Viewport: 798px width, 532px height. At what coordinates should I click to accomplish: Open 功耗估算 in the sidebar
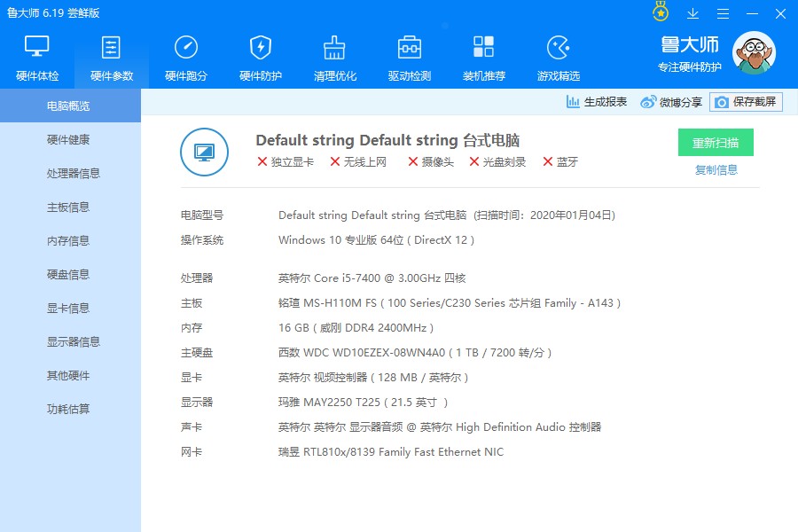[x=70, y=409]
